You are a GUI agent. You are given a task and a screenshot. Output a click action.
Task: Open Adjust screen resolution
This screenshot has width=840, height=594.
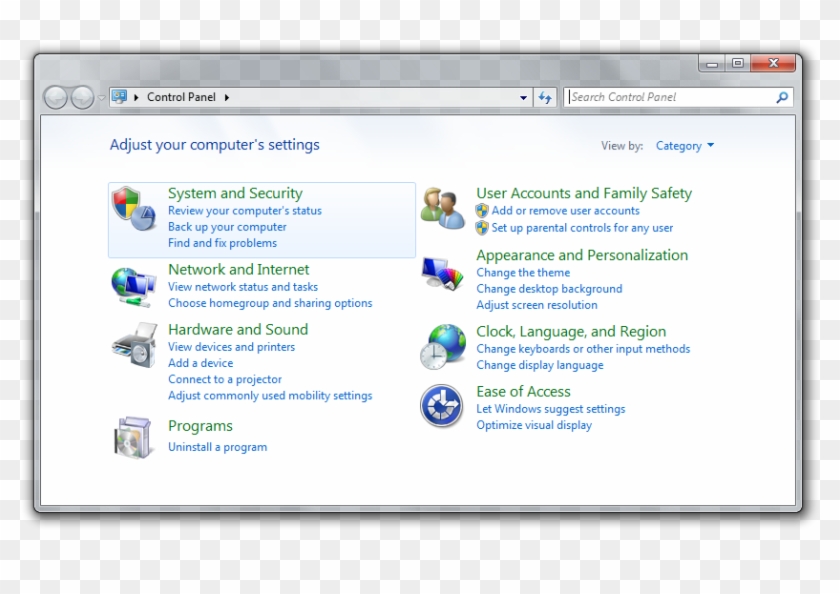tap(537, 304)
